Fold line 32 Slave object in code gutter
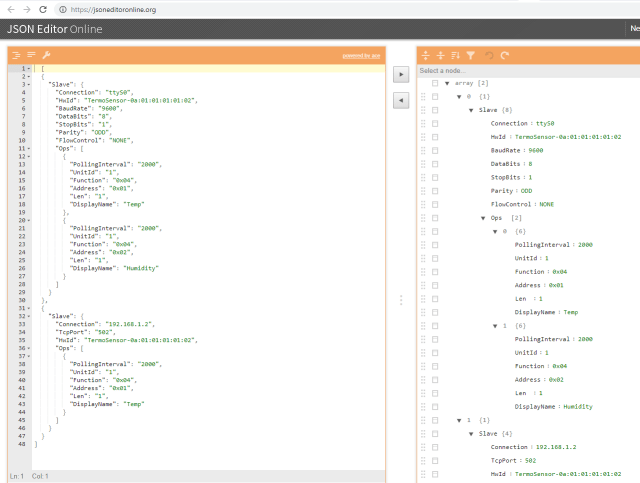 point(29,316)
